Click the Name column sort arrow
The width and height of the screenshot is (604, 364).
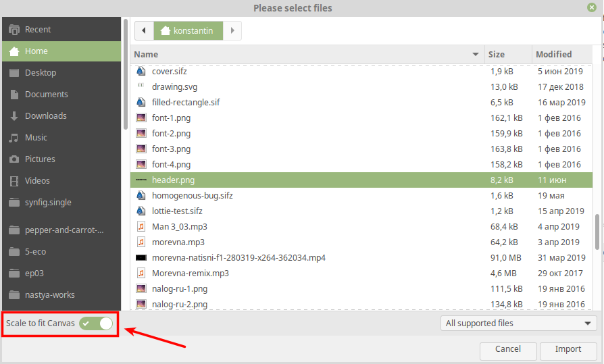[x=475, y=54]
